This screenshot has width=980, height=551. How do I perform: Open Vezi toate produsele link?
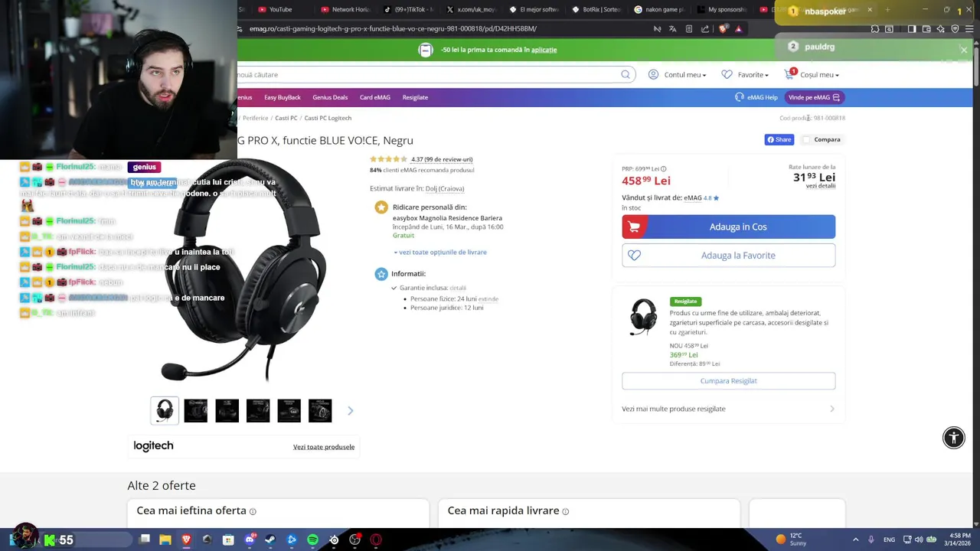(x=324, y=447)
